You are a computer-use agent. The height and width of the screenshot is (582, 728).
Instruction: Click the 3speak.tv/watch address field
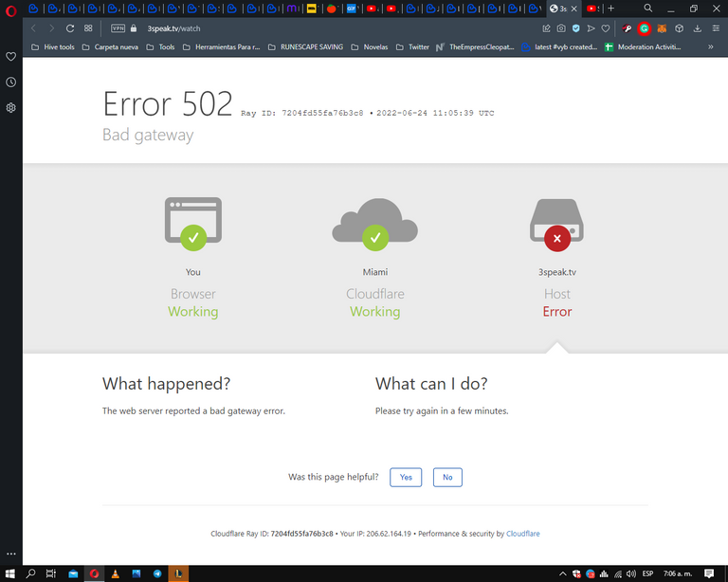[x=173, y=28]
